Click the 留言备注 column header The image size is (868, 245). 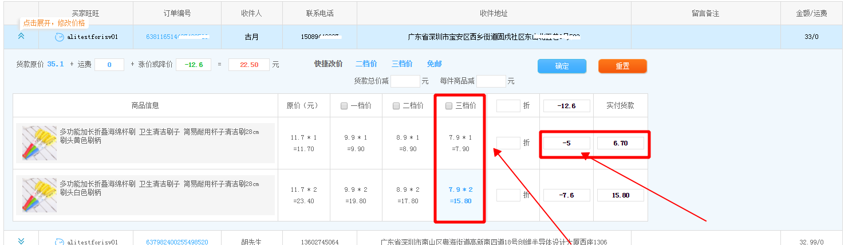(705, 13)
